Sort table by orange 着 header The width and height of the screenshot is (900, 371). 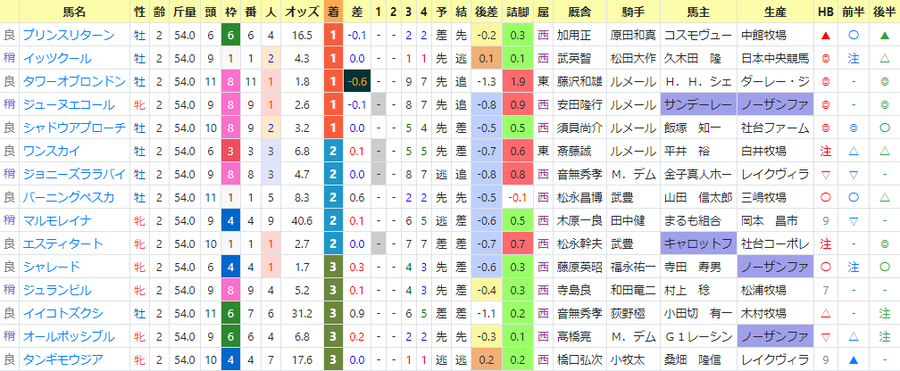(333, 11)
